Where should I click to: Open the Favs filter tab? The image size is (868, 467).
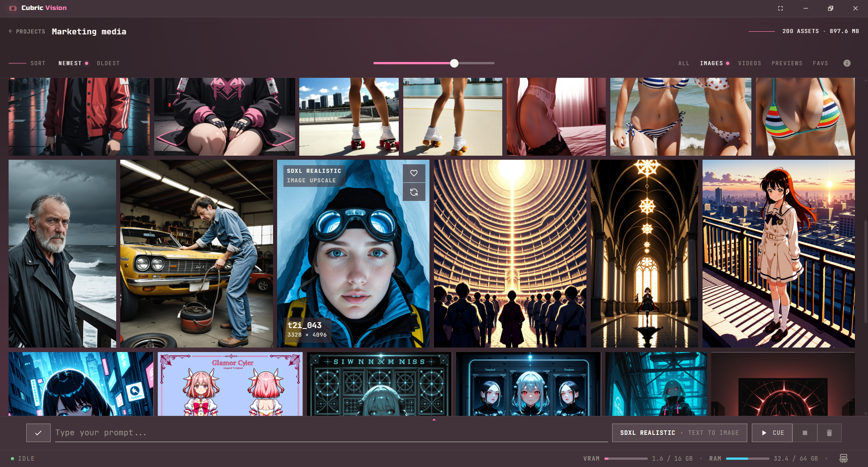pos(821,63)
